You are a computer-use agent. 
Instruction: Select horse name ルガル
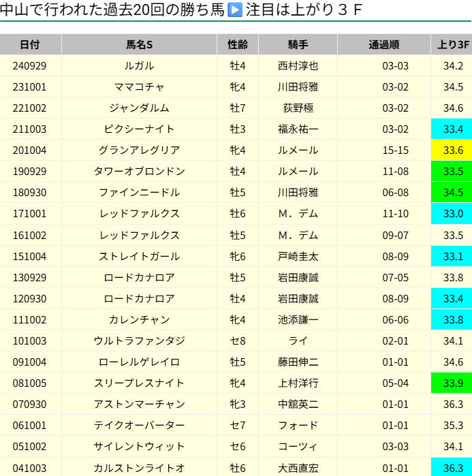click(139, 65)
